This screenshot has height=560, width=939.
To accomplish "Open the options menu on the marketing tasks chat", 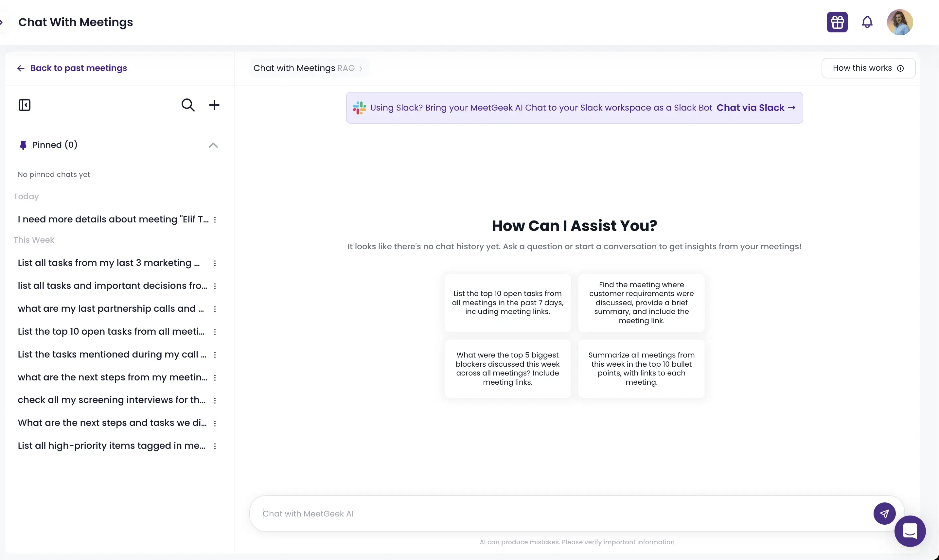I will coord(215,263).
